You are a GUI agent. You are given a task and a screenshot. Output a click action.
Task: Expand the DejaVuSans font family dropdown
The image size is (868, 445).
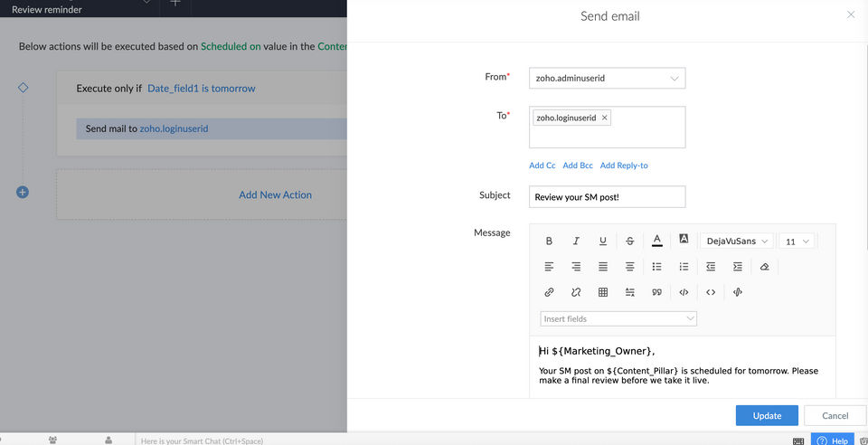tap(737, 241)
